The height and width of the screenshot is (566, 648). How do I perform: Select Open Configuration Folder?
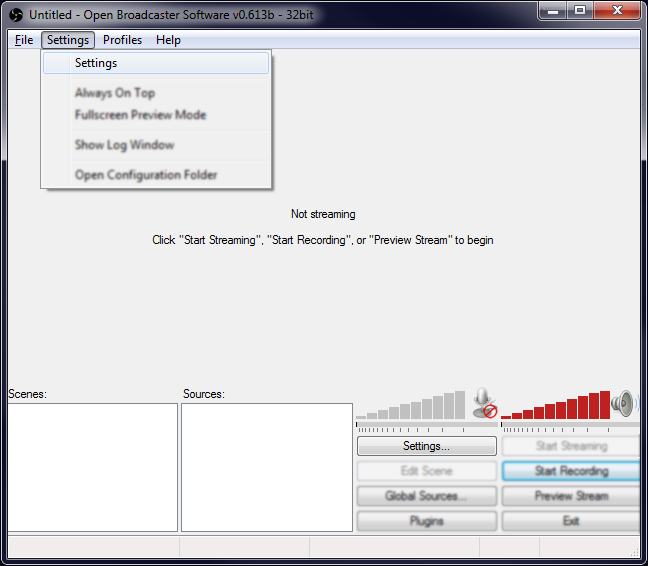coord(156,175)
